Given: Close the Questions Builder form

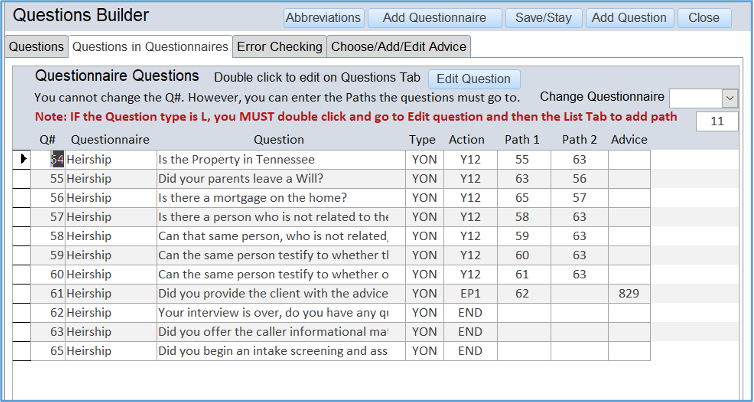Looking at the screenshot, I should pos(704,17).
